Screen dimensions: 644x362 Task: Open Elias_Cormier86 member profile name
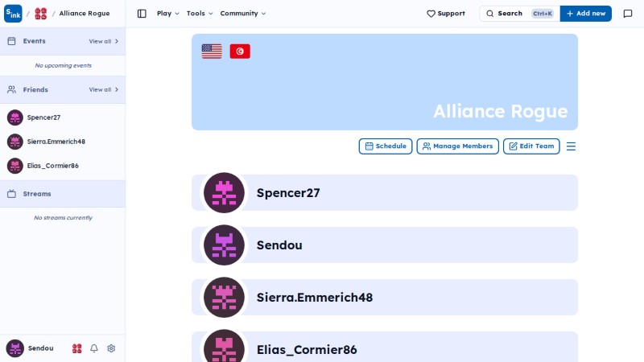tap(307, 350)
